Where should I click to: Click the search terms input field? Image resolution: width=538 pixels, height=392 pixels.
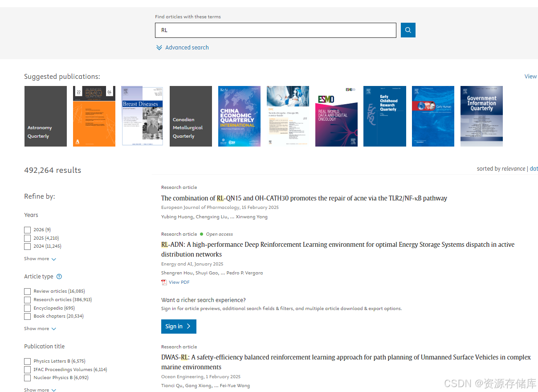[x=276, y=30]
